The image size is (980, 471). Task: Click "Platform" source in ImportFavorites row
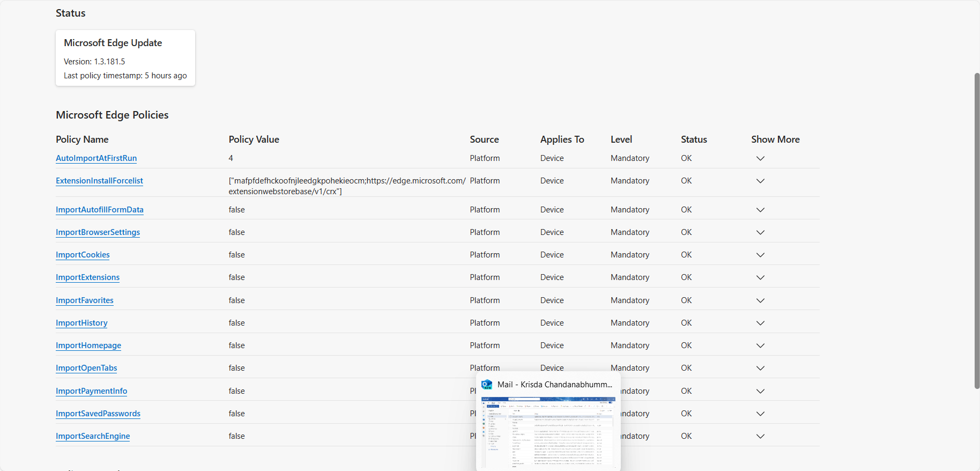[485, 300]
